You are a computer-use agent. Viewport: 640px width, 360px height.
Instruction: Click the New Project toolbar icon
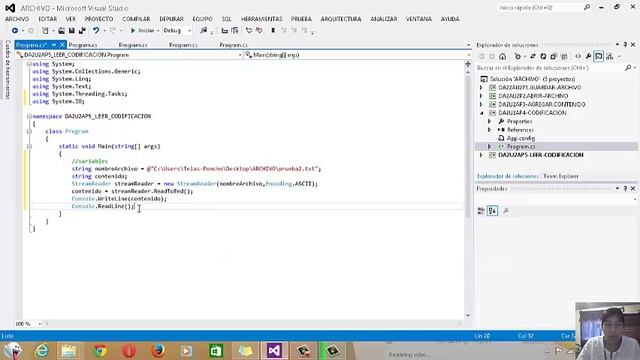tap(45, 31)
